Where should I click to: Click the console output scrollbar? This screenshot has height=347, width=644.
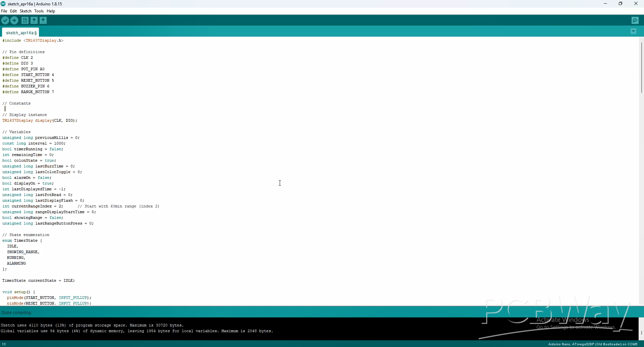pyautogui.click(x=641, y=332)
